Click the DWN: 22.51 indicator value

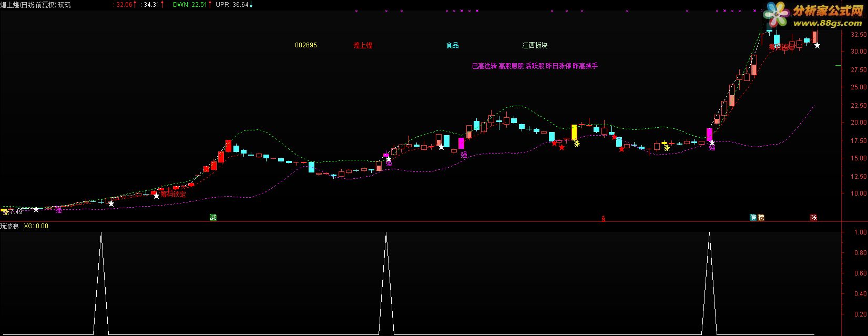pyautogui.click(x=189, y=5)
